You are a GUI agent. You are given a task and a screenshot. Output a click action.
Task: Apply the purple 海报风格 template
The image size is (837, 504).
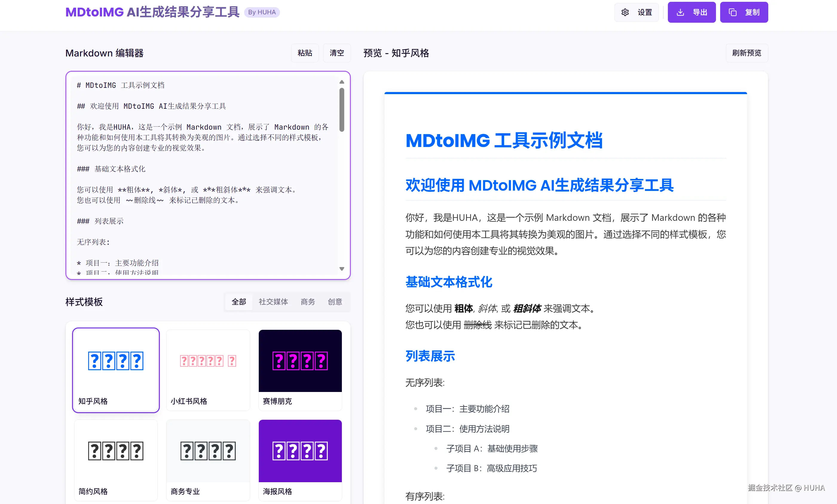coord(300,459)
